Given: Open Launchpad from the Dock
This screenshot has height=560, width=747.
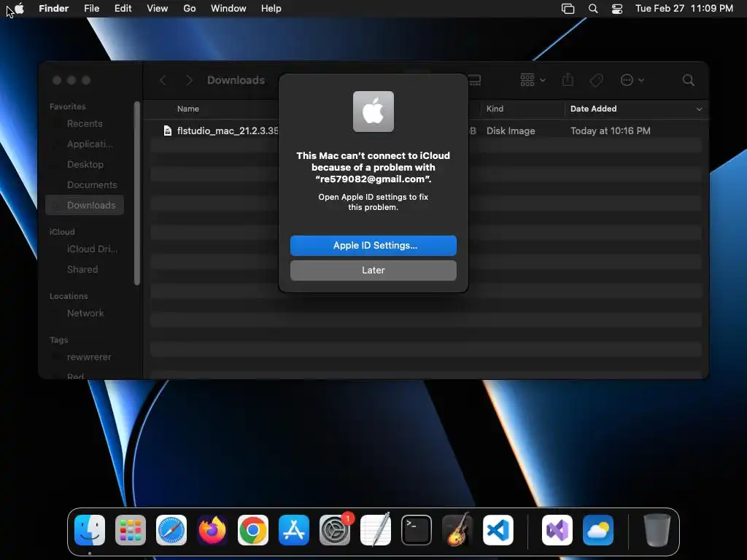Looking at the screenshot, I should pos(131,530).
